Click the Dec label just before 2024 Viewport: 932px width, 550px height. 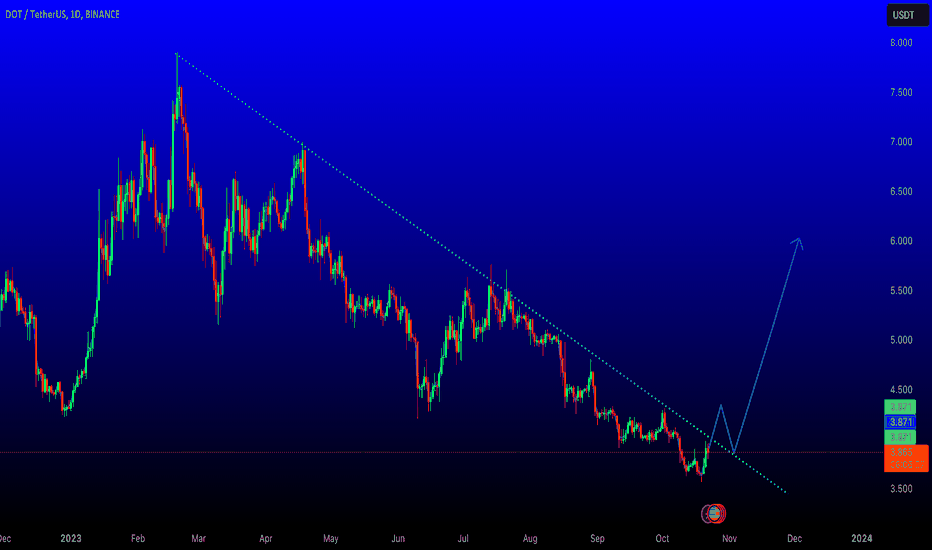pyautogui.click(x=794, y=538)
